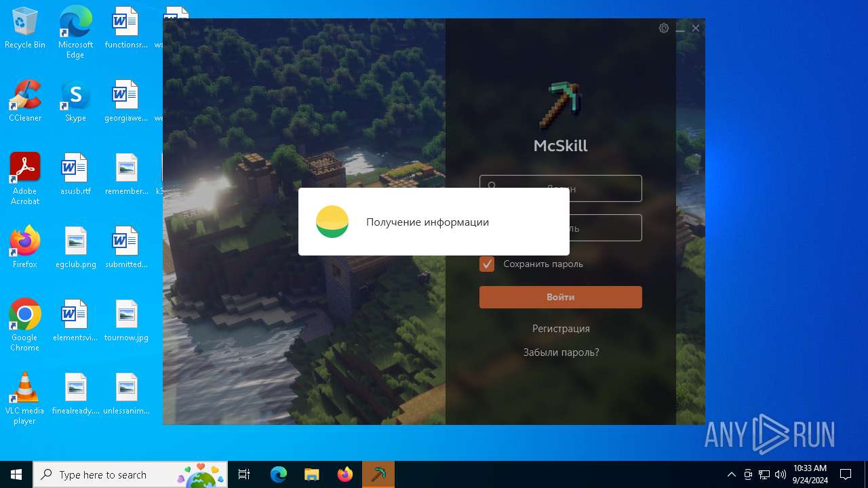This screenshot has height=488, width=868.
Task: Launch Firefox from the taskbar
Action: pos(344,474)
